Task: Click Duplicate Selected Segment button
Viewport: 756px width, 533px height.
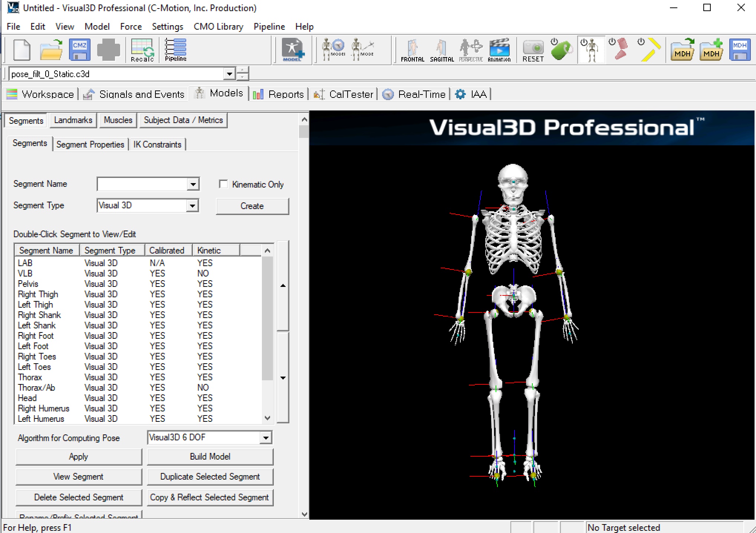Action: click(x=210, y=477)
